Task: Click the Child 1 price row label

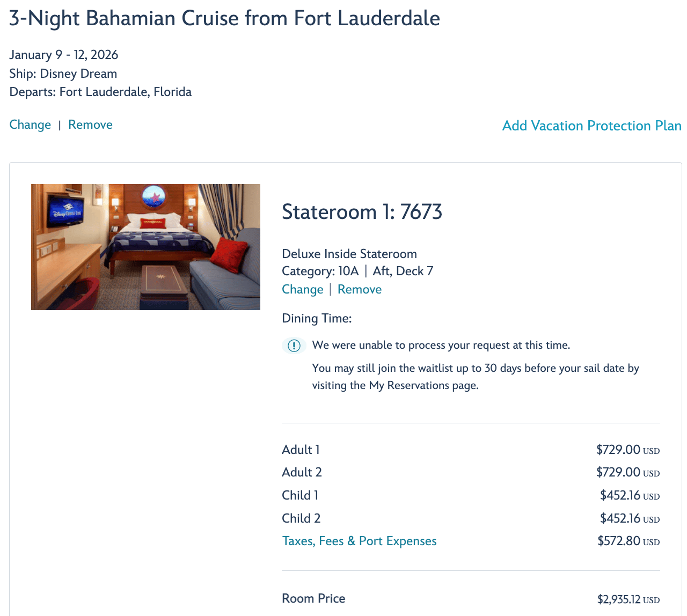Action: [300, 495]
